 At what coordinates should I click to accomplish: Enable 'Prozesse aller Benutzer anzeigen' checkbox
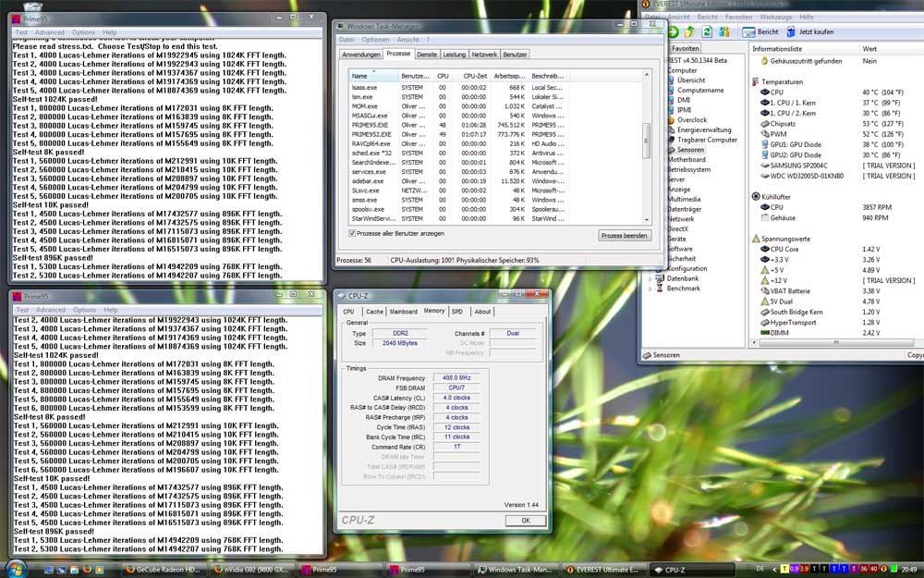(x=352, y=234)
